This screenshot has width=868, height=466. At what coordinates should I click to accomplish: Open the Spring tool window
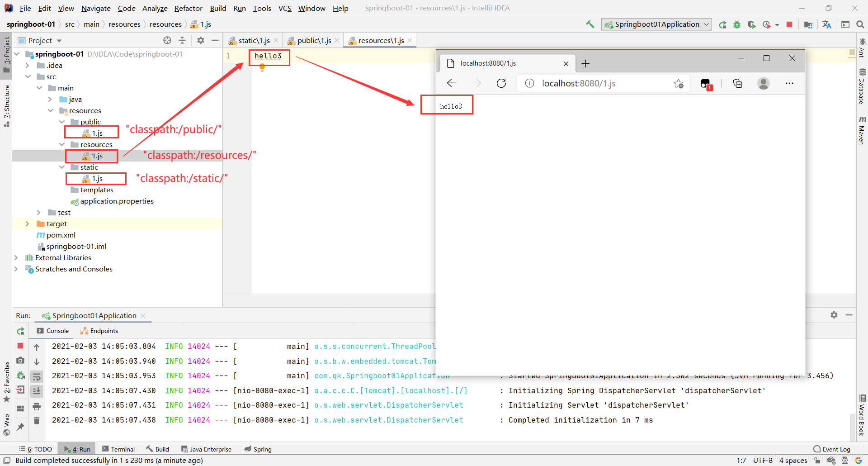[258, 449]
